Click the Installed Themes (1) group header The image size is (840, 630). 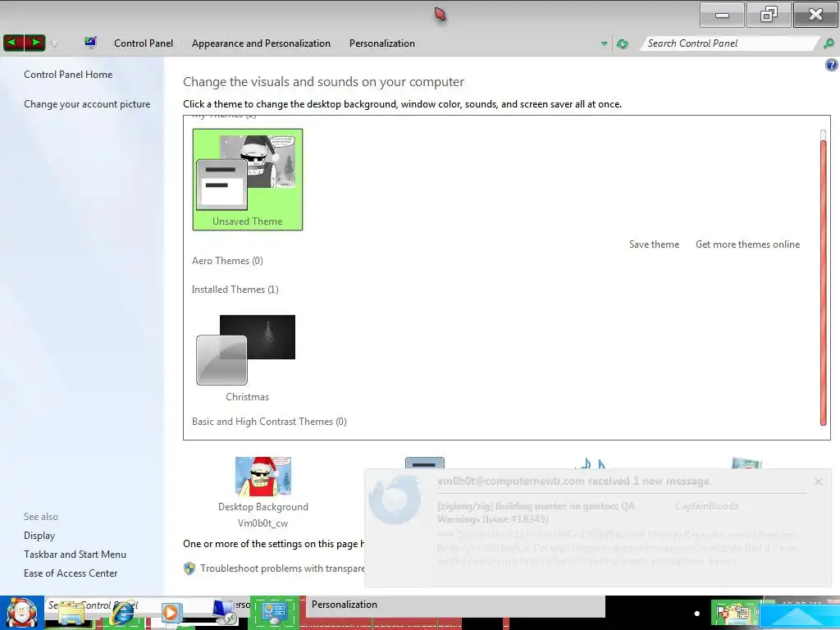235,290
